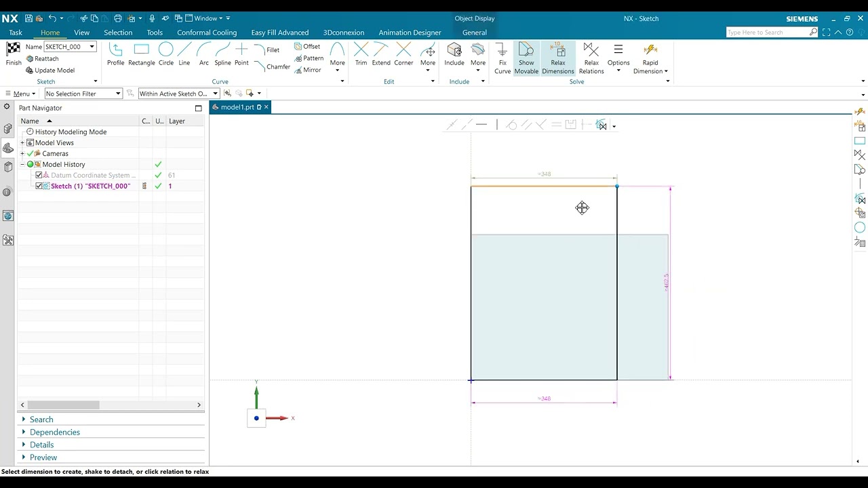Select the Point tool
The width and height of the screenshot is (868, 488).
[241, 54]
